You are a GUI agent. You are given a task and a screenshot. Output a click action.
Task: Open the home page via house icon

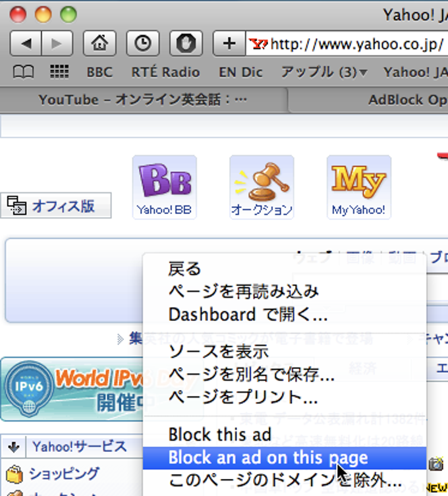(99, 43)
